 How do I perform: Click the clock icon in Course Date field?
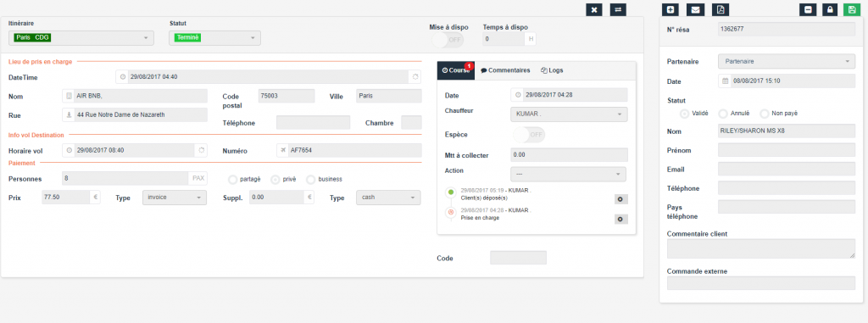[x=518, y=95]
